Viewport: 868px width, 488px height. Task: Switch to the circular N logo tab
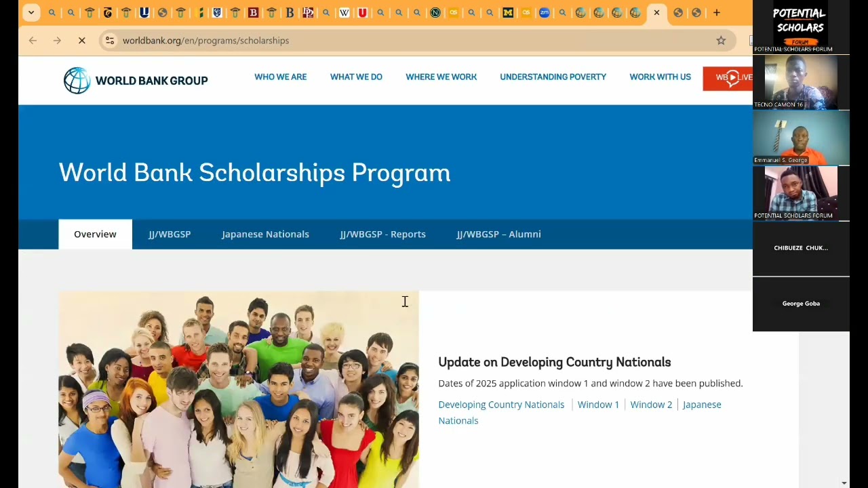pyautogui.click(x=435, y=13)
